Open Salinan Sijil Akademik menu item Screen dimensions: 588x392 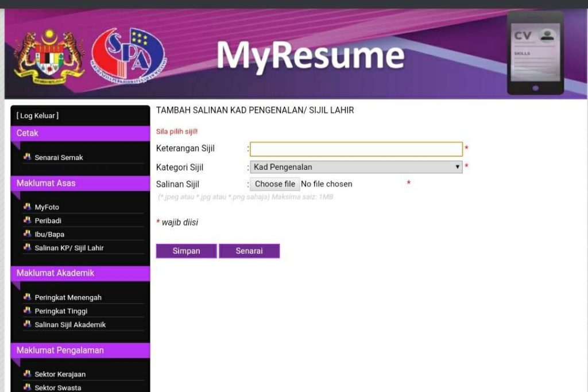70,324
